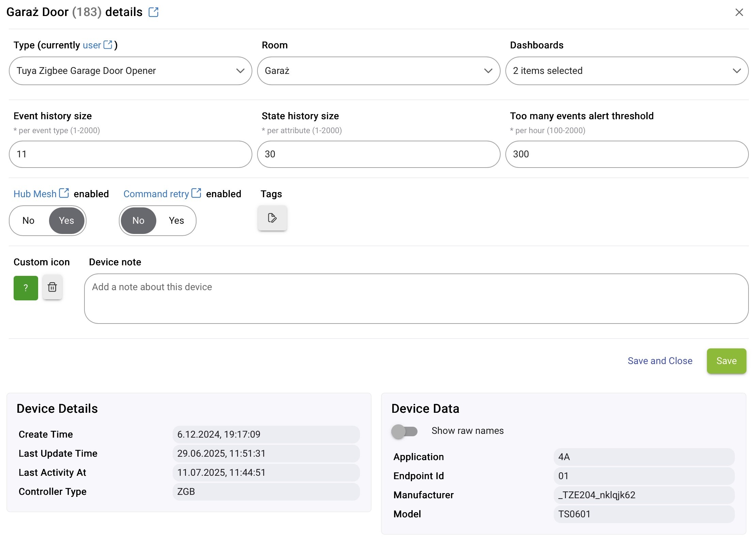Click the Save and Close link

click(x=660, y=361)
